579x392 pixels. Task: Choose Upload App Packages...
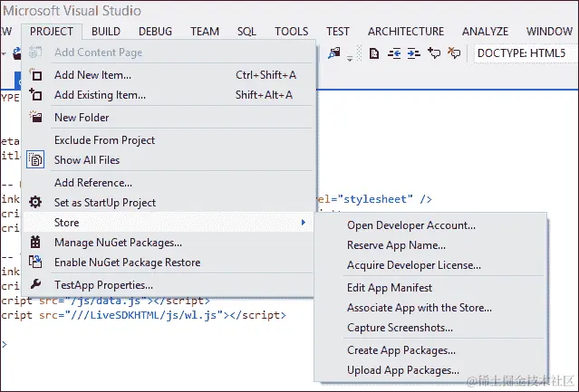(x=430, y=370)
